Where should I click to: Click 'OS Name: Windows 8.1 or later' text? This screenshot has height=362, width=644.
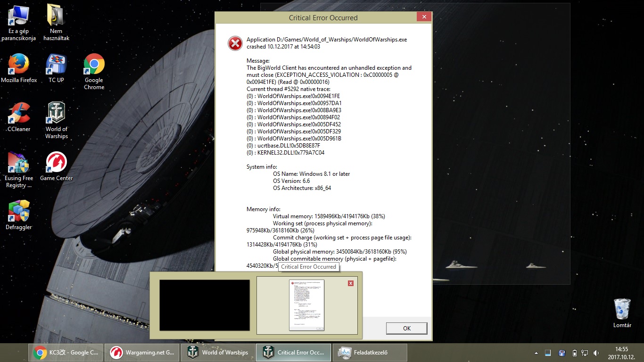(312, 174)
